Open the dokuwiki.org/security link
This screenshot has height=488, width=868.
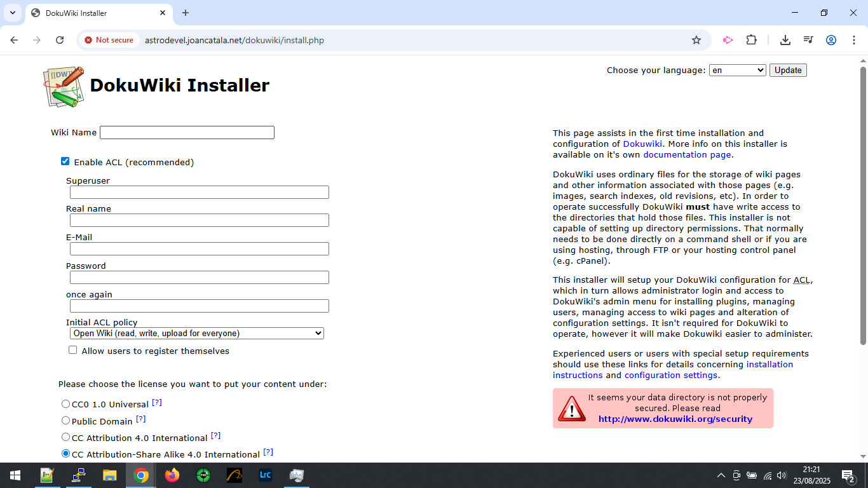675,419
